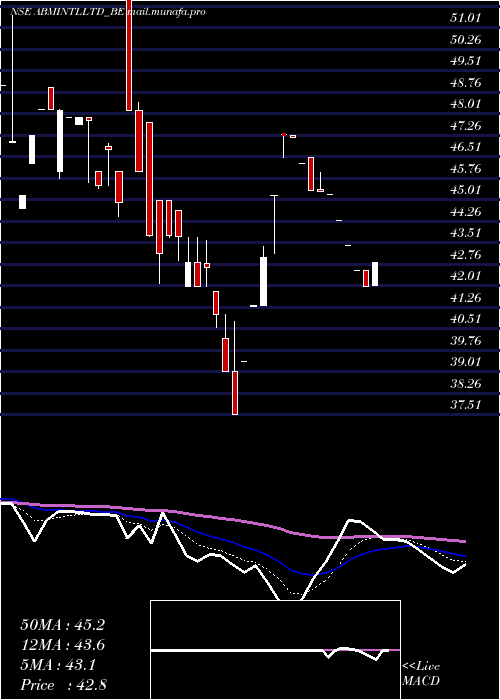Click the 45.01 price axis label

point(466,190)
